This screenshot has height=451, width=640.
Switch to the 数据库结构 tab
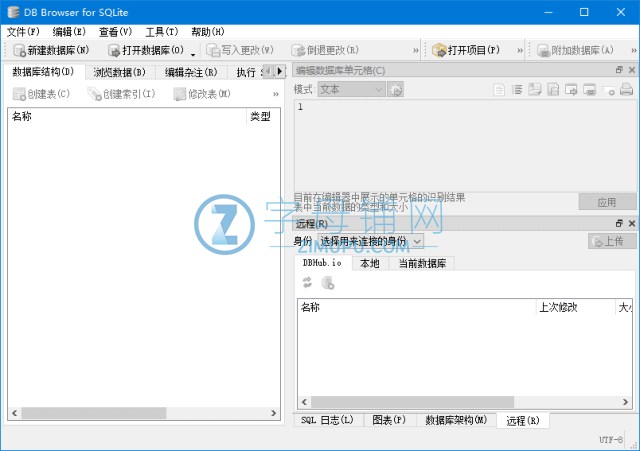43,72
